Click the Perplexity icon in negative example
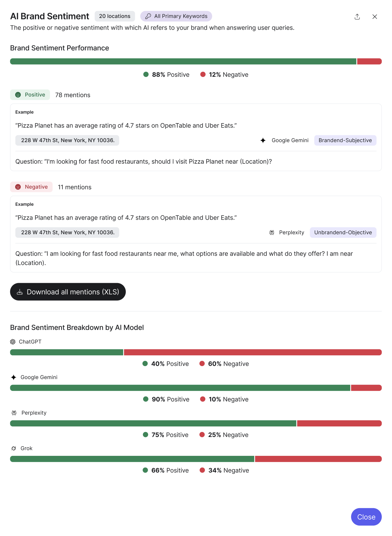 (x=272, y=232)
